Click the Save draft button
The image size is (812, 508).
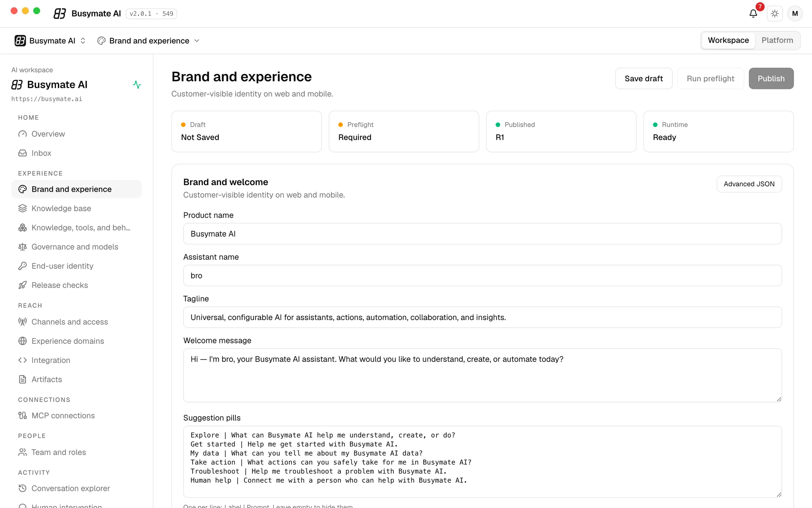[x=644, y=79]
